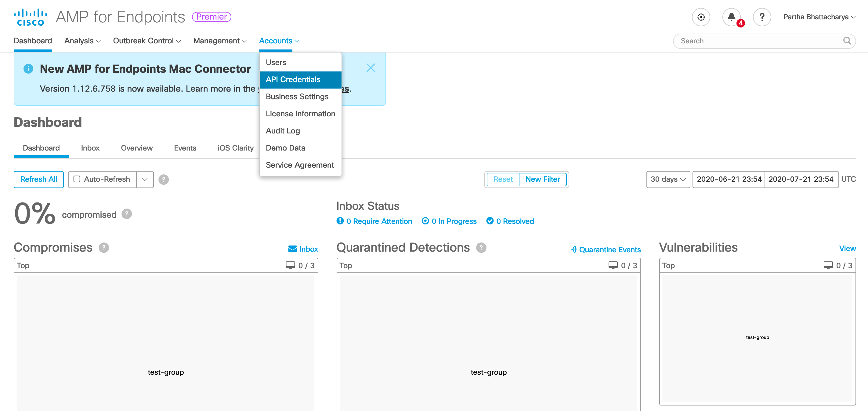Click help icon next to Auto-Refresh
The height and width of the screenshot is (411, 868).
(163, 179)
